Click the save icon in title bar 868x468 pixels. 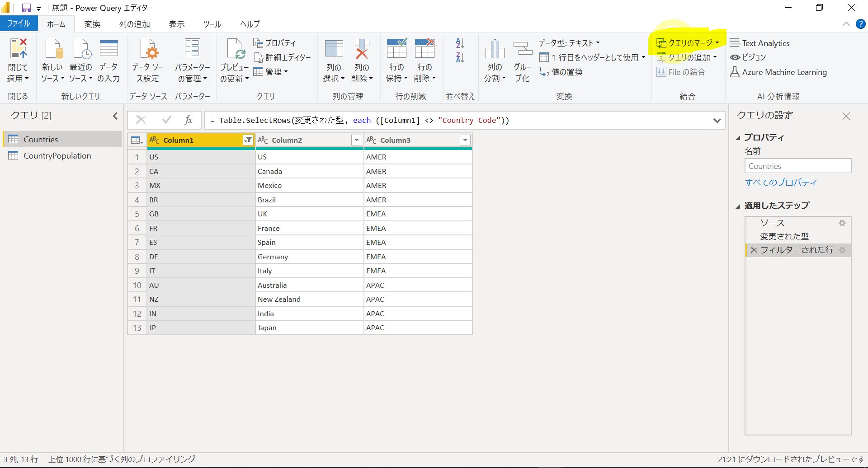[x=26, y=8]
